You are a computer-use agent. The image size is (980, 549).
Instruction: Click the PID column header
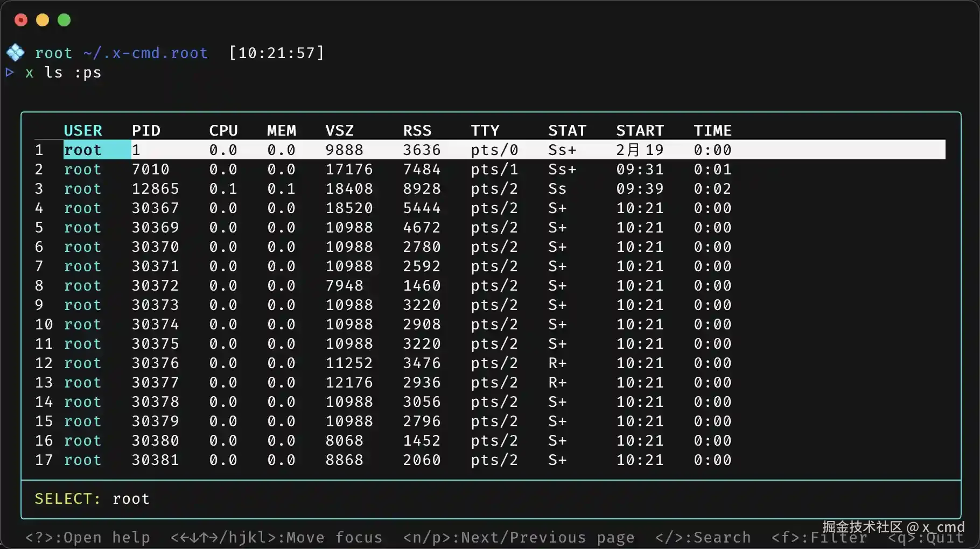(x=146, y=130)
